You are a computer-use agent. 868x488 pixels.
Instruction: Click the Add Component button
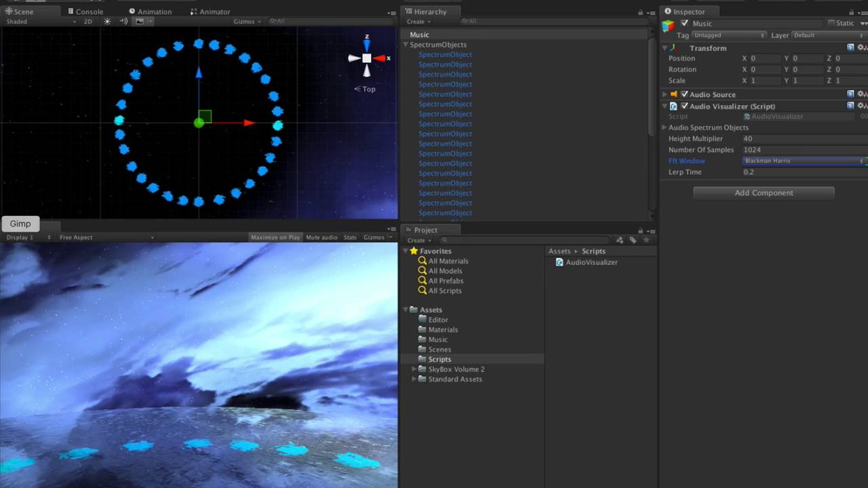[x=764, y=193]
